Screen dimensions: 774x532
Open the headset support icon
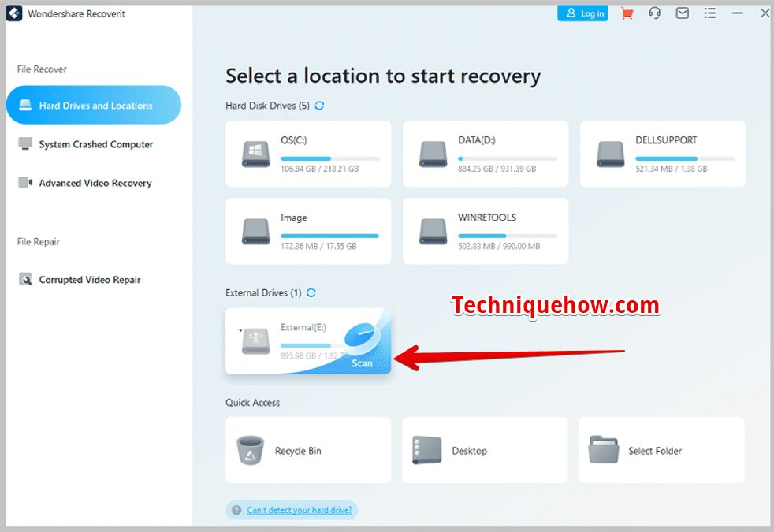(654, 13)
